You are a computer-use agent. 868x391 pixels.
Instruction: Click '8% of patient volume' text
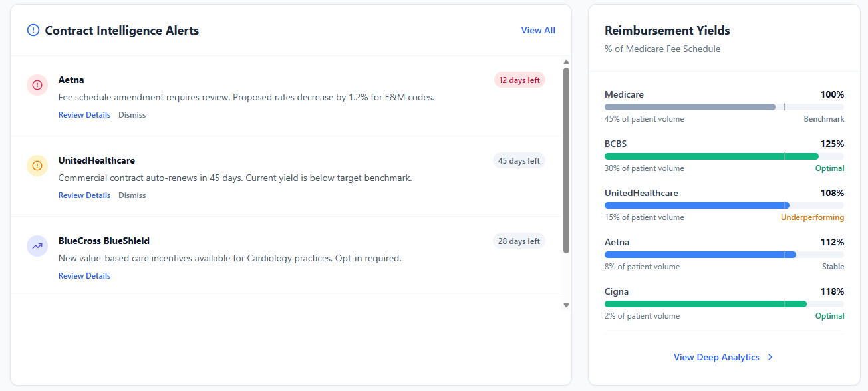point(642,267)
